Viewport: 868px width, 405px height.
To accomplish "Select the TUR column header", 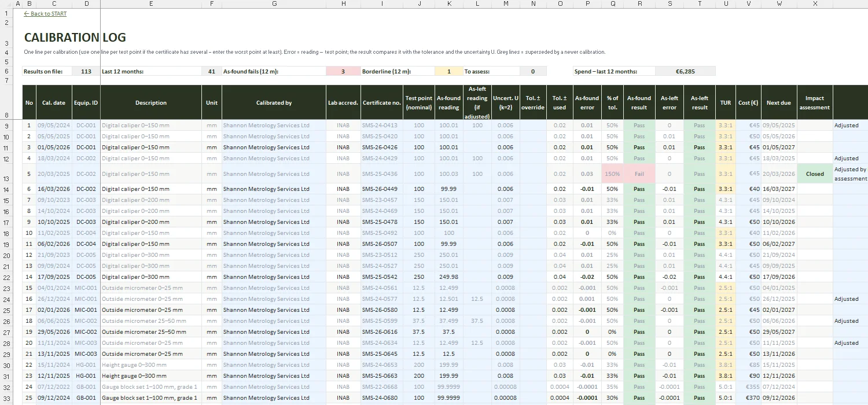I will pyautogui.click(x=726, y=102).
